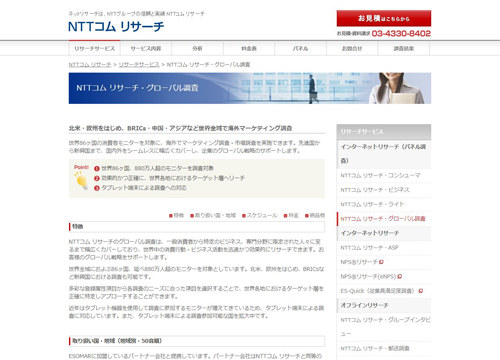Open sidebar link NTTコム リサーチ・ビジネス
Screen dimensions: 500x360
pos(375,190)
